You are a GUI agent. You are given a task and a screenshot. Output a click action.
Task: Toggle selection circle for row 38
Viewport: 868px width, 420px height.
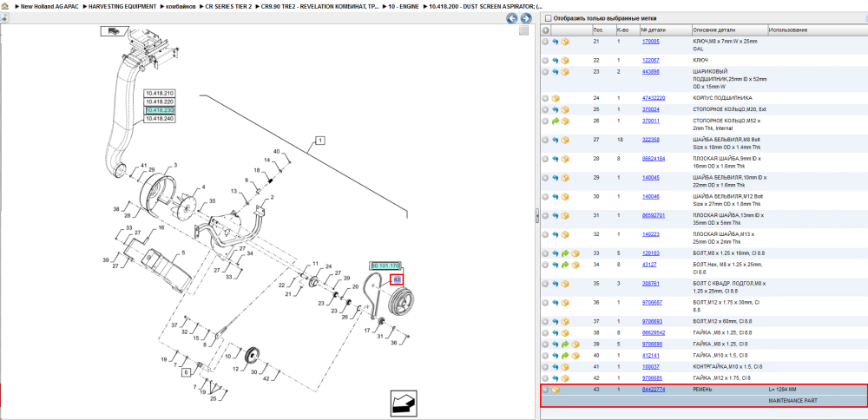click(x=546, y=332)
